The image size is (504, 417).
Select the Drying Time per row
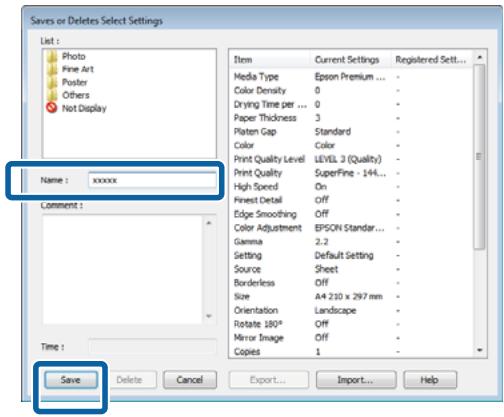pyautogui.click(x=351, y=104)
